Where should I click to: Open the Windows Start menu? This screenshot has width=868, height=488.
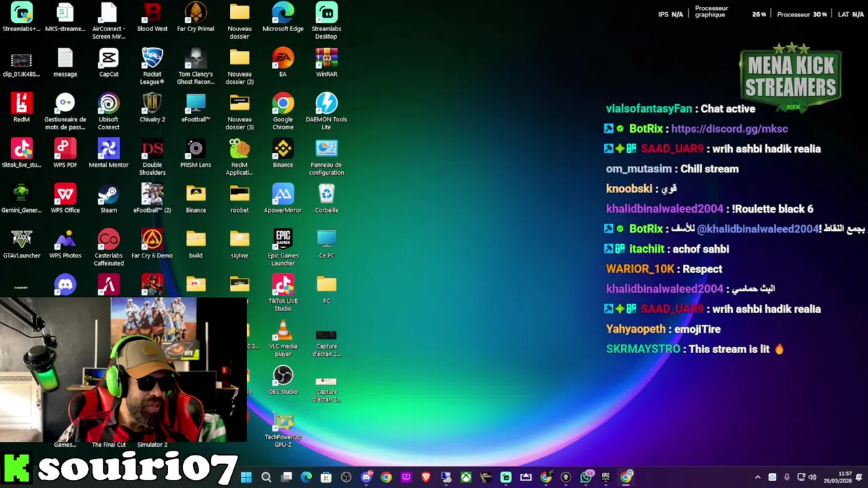[246, 477]
